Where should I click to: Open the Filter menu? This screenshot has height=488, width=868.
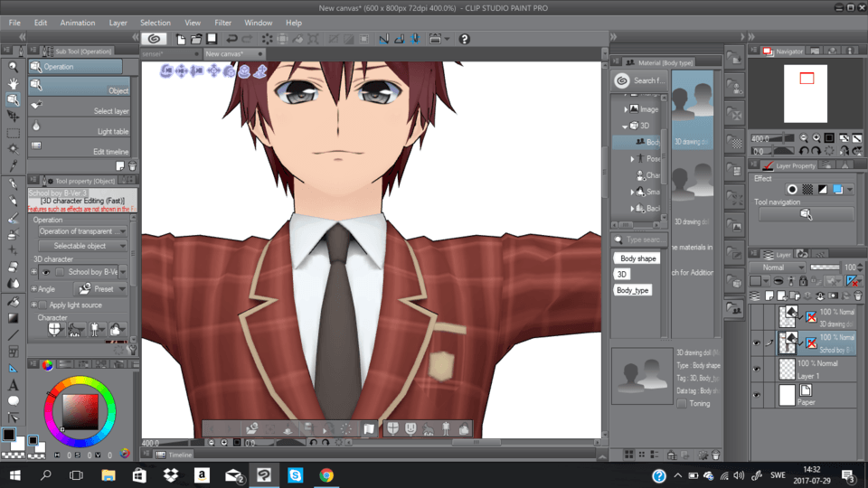coord(222,23)
